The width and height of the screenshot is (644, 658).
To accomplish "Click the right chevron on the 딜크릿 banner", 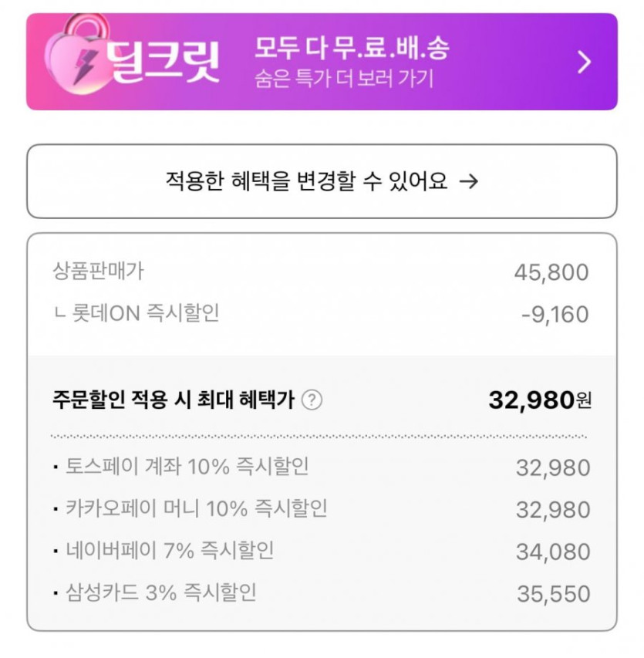I will pyautogui.click(x=584, y=62).
